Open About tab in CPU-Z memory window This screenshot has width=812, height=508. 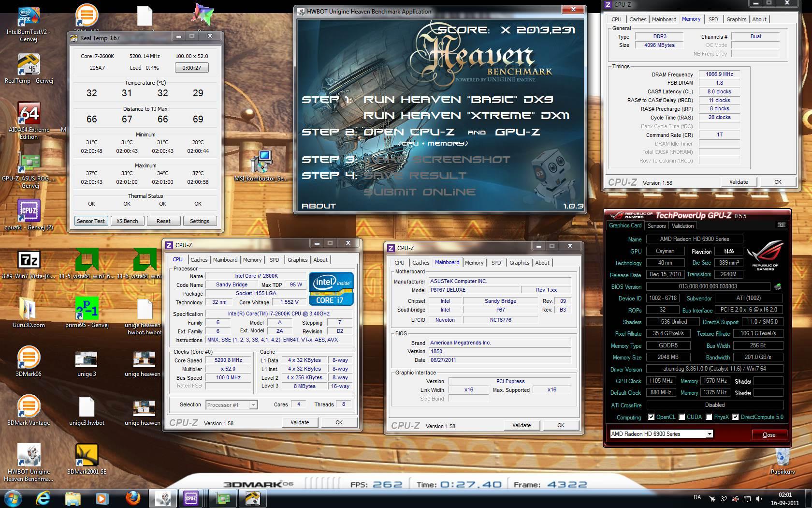click(759, 19)
